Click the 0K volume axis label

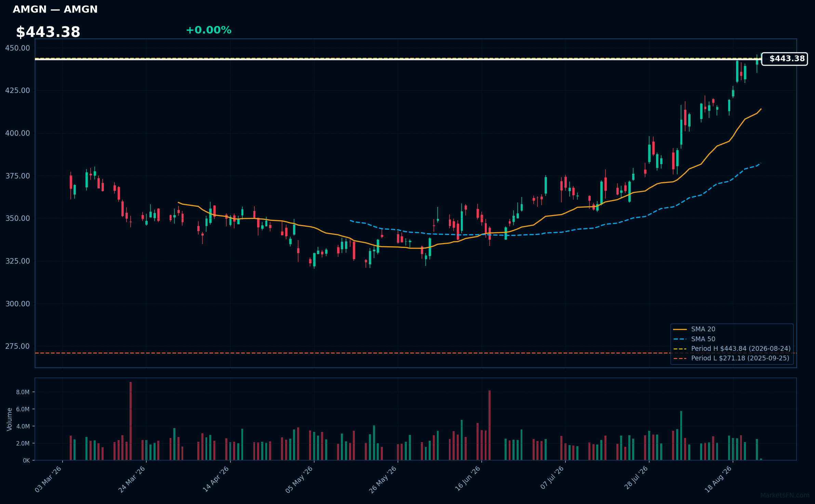pos(26,461)
